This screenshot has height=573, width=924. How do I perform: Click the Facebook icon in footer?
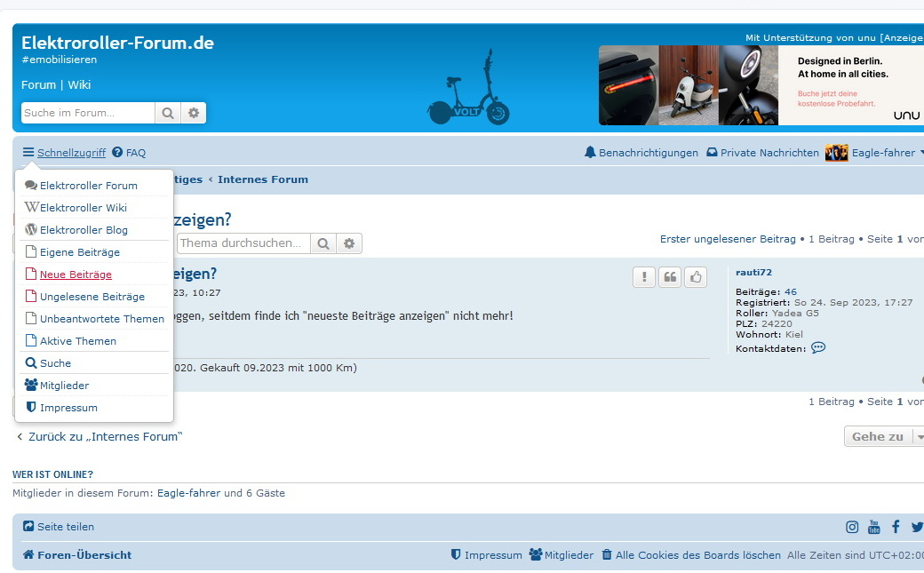896,527
